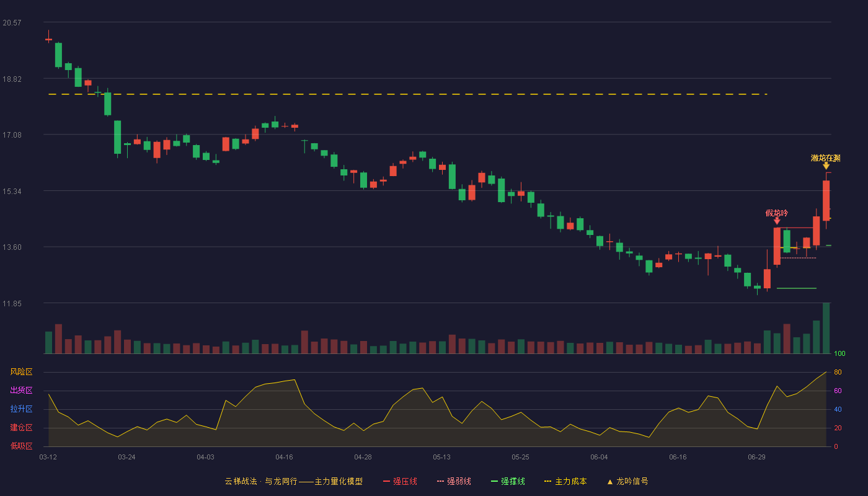Click the 04-28 date label
This screenshot has width=868, height=496.
click(x=363, y=457)
